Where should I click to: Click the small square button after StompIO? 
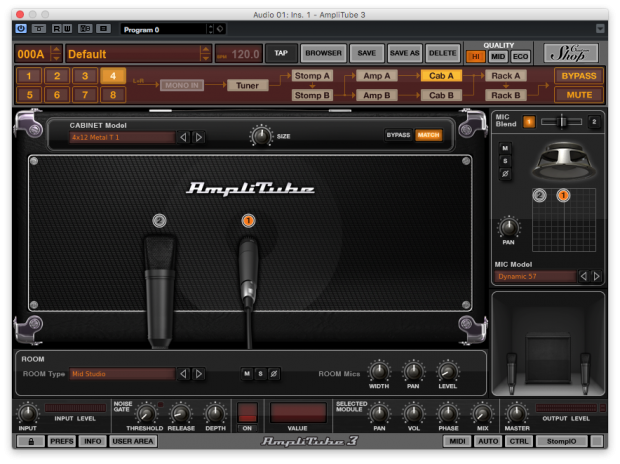pos(597,441)
